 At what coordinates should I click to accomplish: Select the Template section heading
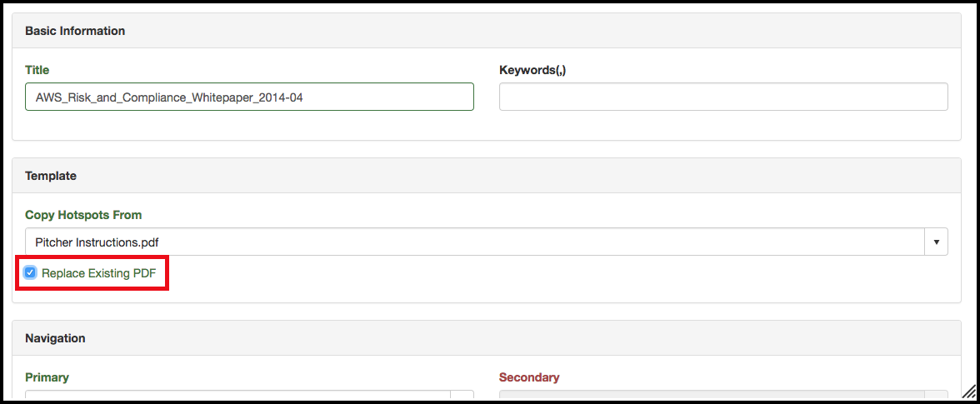[51, 176]
